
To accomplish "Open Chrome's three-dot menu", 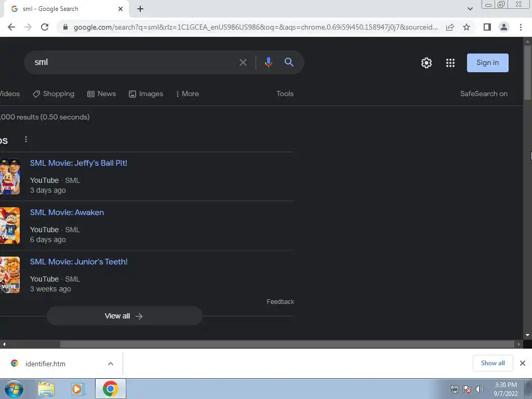I will click(521, 27).
